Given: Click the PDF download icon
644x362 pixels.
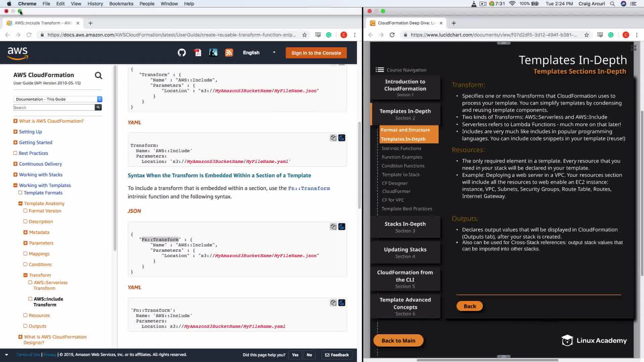Looking at the screenshot, I should (197, 53).
